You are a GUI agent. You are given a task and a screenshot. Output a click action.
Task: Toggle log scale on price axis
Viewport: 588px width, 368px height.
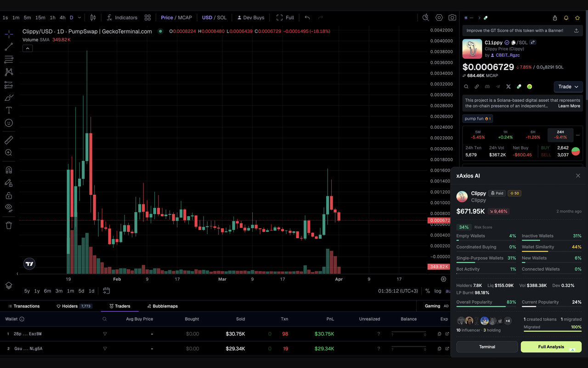click(x=438, y=291)
